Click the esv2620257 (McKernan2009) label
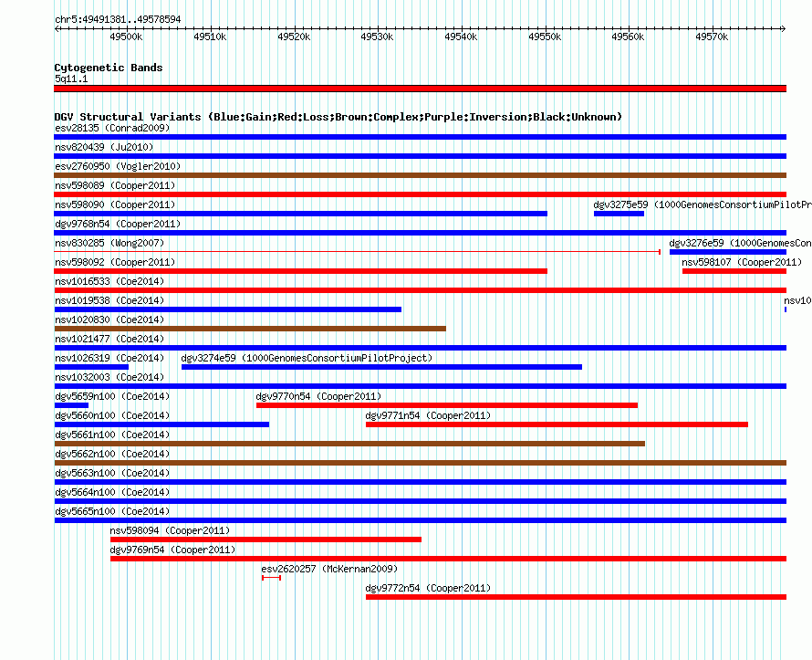Screen dimensions: 812x660 pos(329,569)
